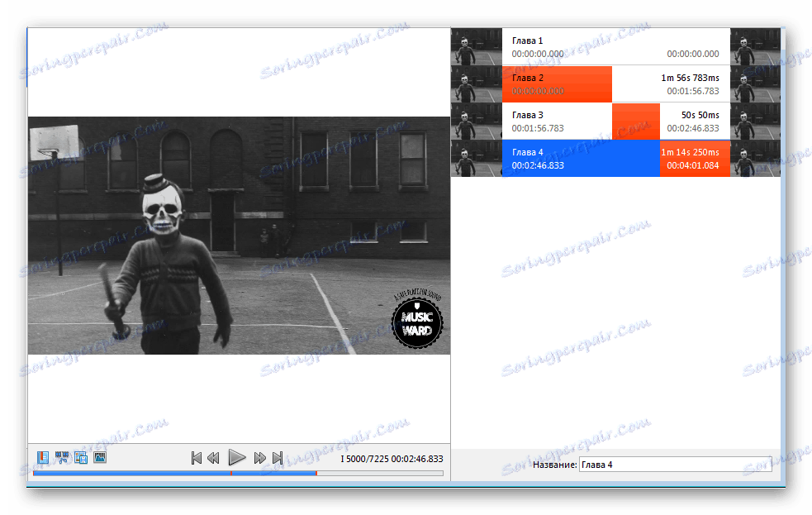812x515 pixels.
Task: Click Глава 3 right end thumbnail
Action: [x=755, y=122]
